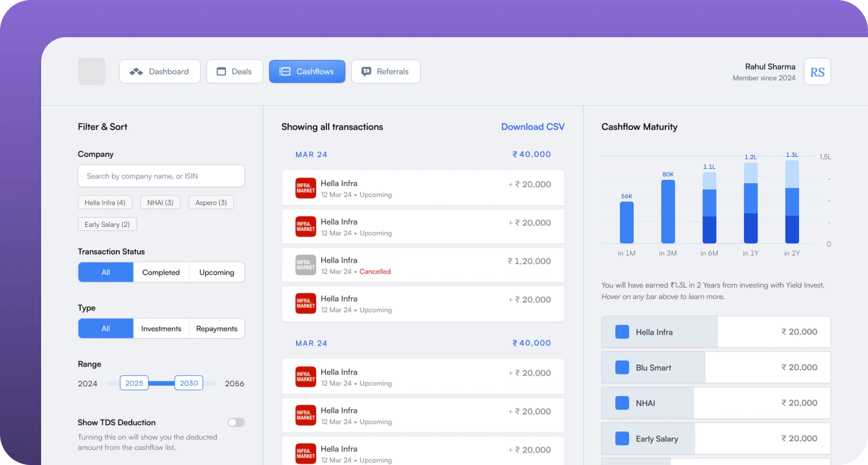
Task: Select All under Transaction Status
Action: (x=106, y=272)
